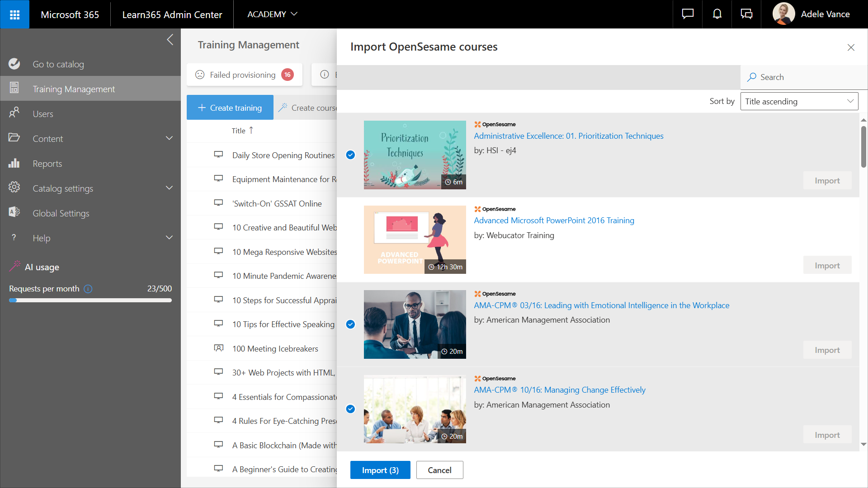Click the Reports bar chart icon
This screenshot has width=868, height=488.
coord(14,163)
